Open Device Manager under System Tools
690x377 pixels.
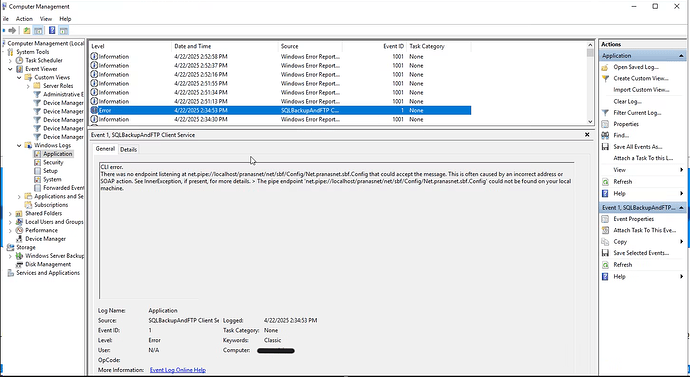[45, 239]
